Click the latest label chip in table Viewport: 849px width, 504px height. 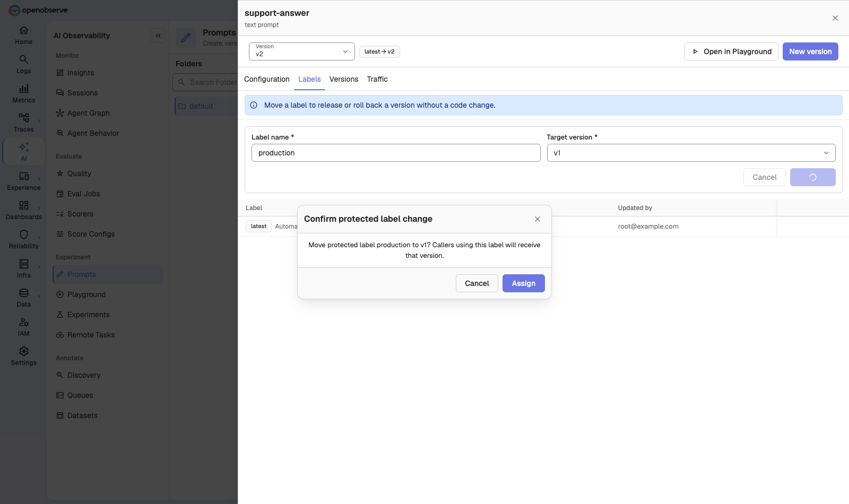point(258,227)
